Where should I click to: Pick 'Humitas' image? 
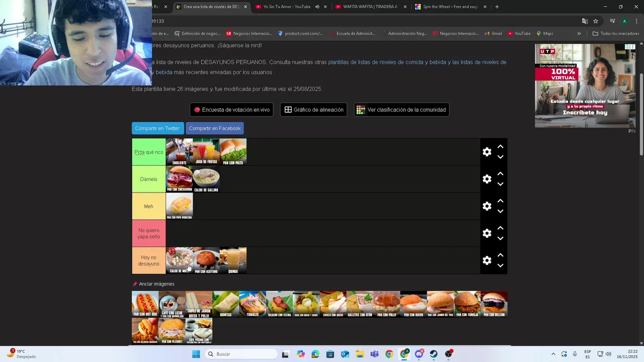225,304
